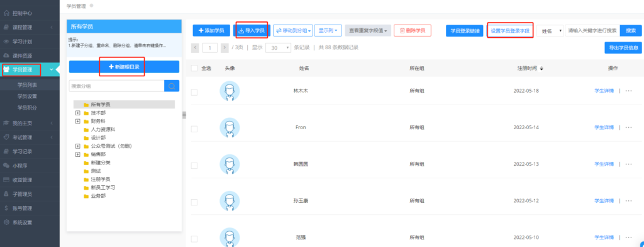Image resolution: width=644 pixels, height=247 pixels.
Task: Click the 删除学员 button
Action: (x=413, y=30)
